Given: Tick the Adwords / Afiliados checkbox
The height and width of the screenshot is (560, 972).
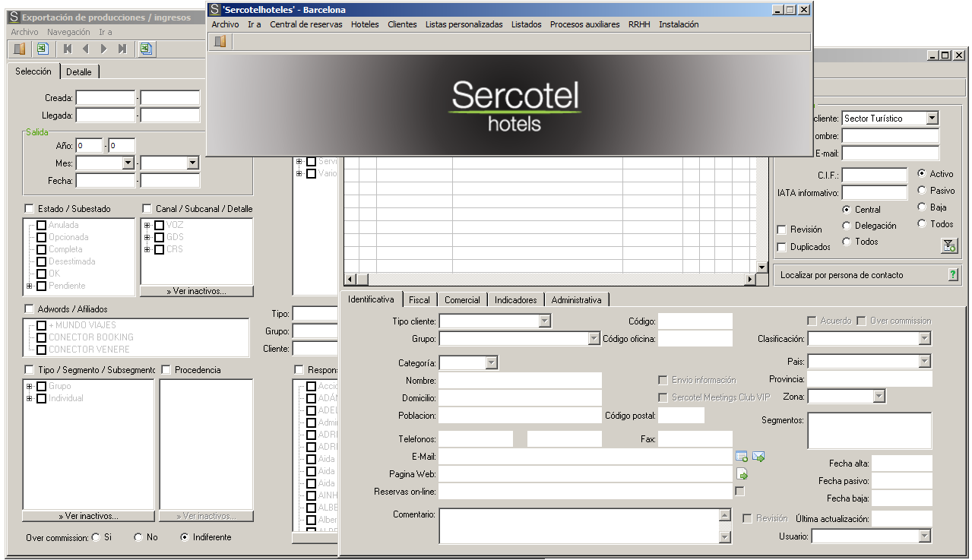Looking at the screenshot, I should click(30, 309).
